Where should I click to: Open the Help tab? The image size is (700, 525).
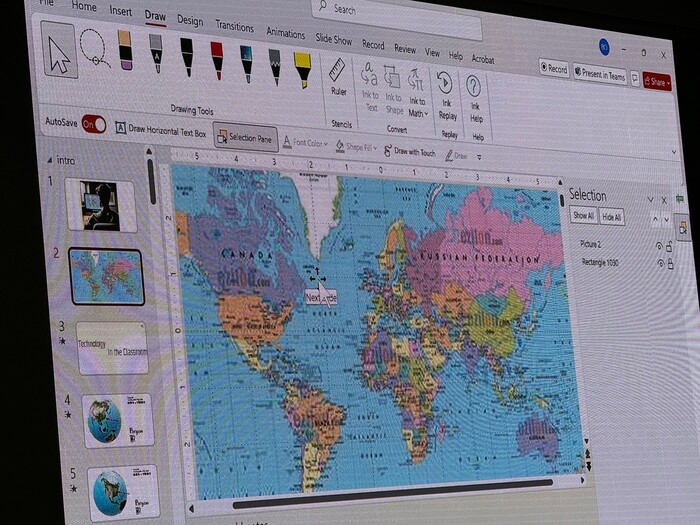(456, 55)
